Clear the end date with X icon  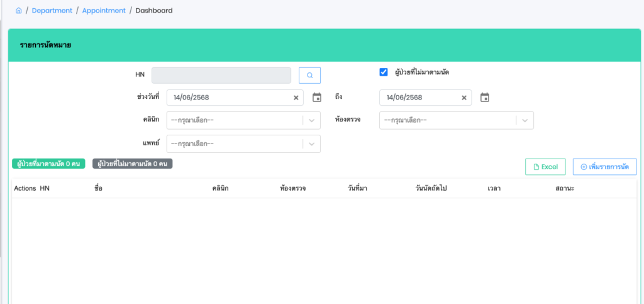coord(464,98)
